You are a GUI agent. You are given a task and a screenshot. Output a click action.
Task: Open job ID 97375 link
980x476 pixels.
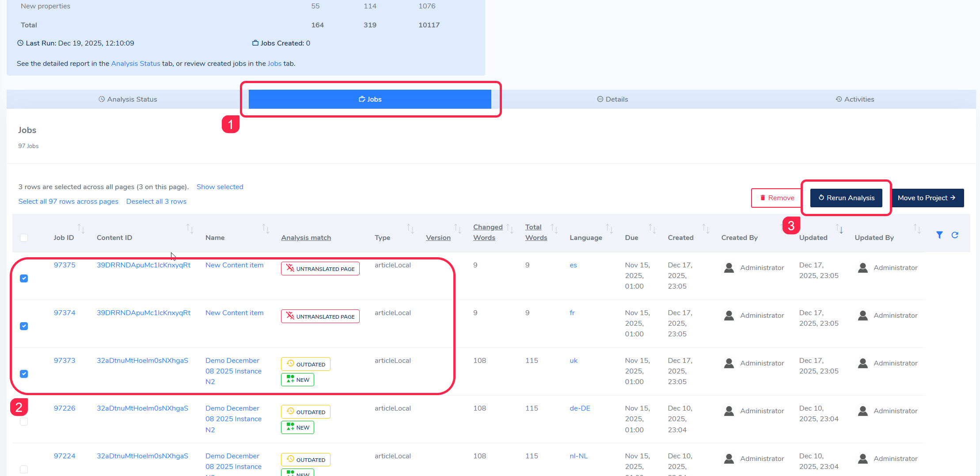click(65, 265)
